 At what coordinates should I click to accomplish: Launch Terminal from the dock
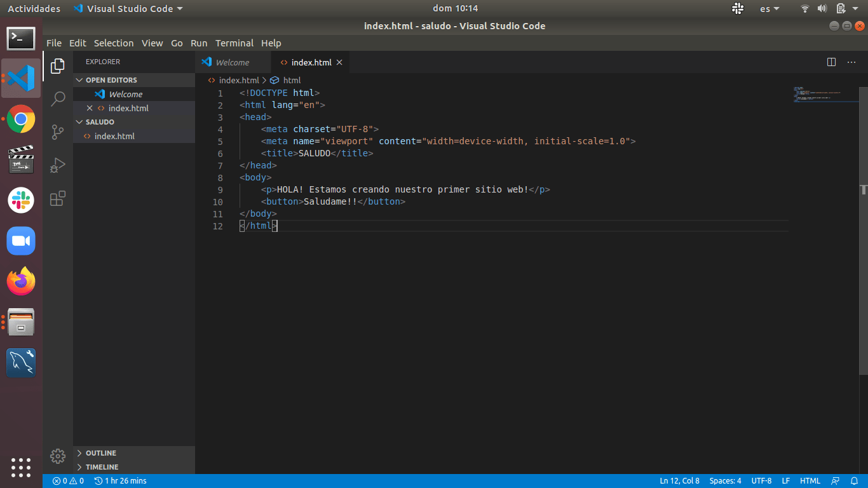click(21, 38)
